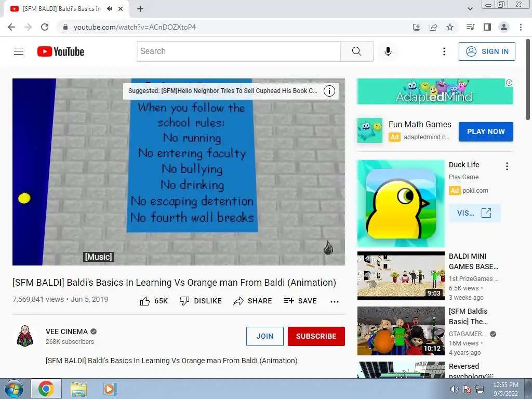Click the install/download page icon in address bar
This screenshot has width=532, height=399.
pos(417,27)
